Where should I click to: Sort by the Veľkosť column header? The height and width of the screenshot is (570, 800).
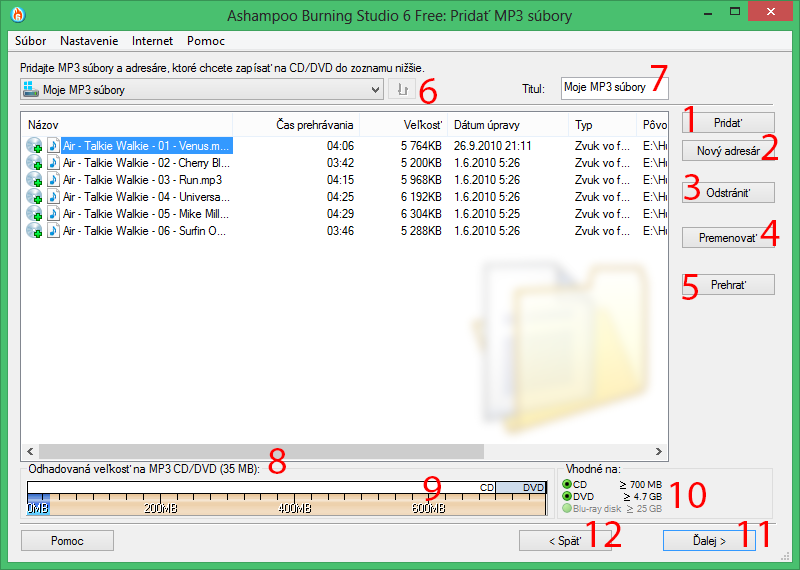[404, 125]
